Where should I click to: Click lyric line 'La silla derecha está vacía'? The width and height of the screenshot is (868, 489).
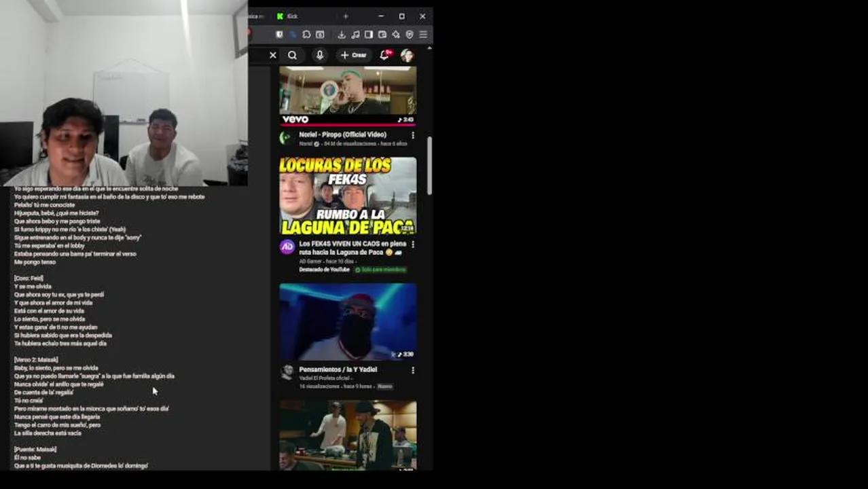click(x=48, y=433)
